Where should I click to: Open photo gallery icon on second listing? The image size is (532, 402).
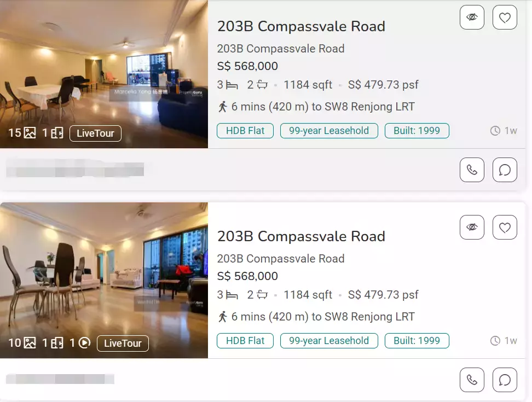pyautogui.click(x=30, y=343)
